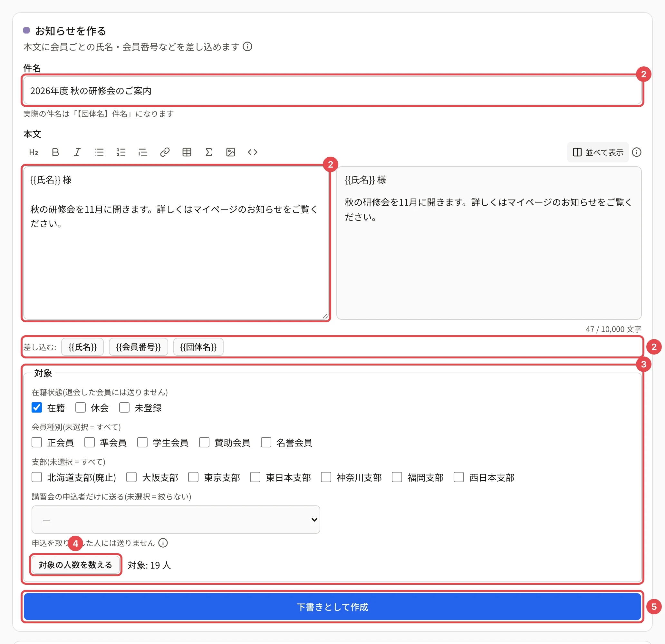The width and height of the screenshot is (665, 644).
Task: Insert an H2 heading from the toolbar
Action: (x=34, y=152)
